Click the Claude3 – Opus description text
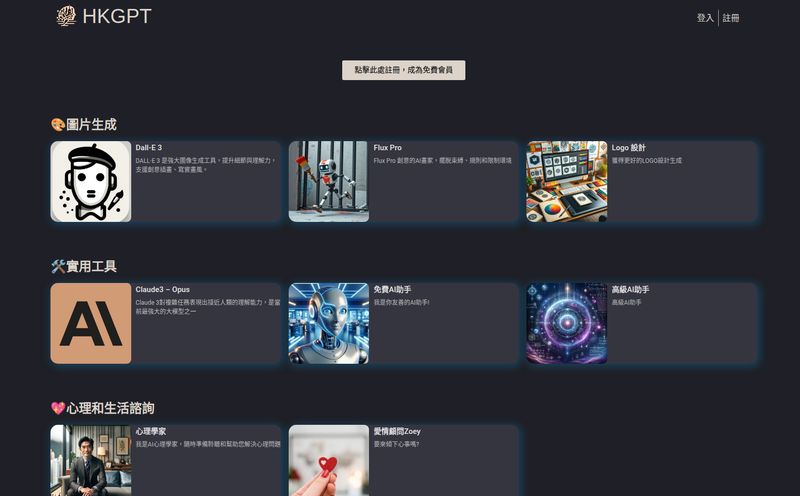Screen dimensions: 800x496 (x=208, y=307)
